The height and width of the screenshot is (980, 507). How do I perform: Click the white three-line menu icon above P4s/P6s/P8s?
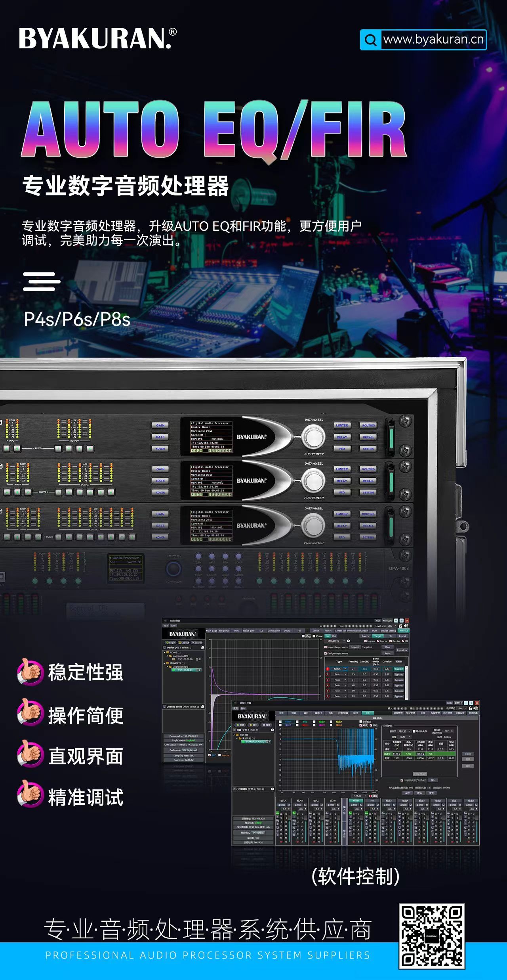click(x=42, y=281)
